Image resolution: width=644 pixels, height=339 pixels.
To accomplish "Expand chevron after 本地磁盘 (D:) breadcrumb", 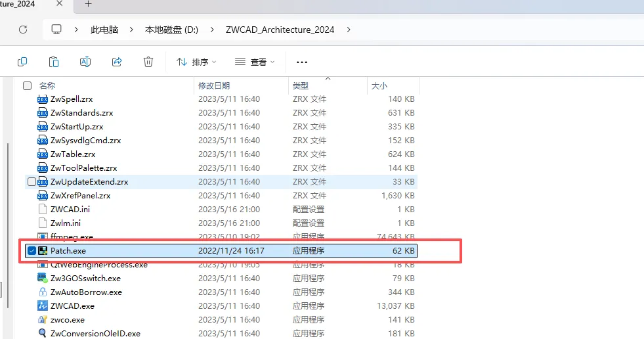I will tap(212, 30).
